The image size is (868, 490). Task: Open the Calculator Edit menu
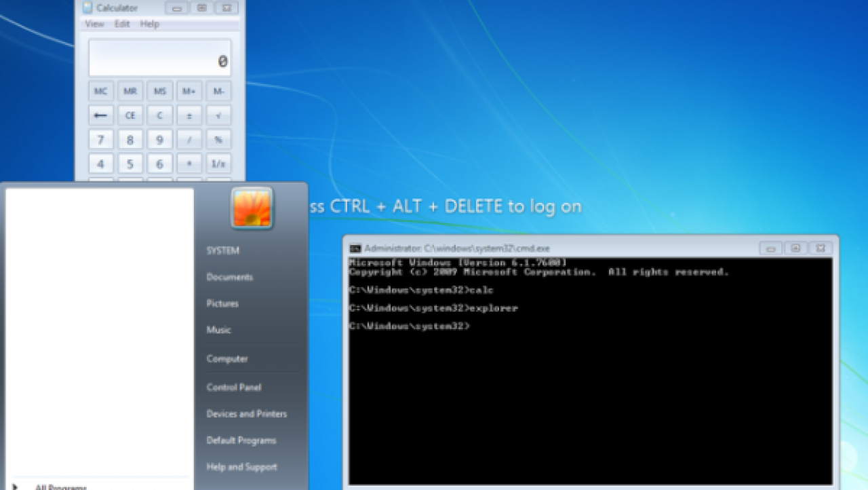[122, 24]
